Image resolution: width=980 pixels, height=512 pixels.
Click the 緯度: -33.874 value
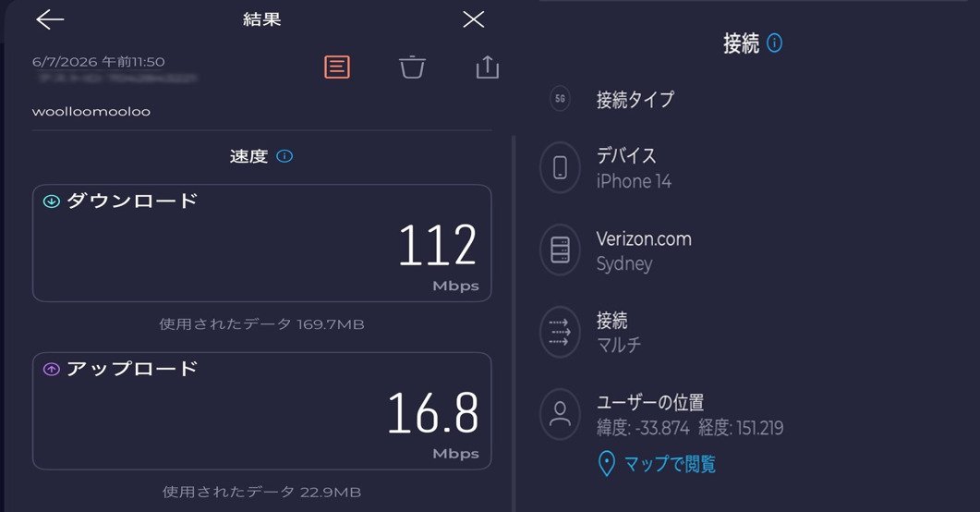[643, 428]
